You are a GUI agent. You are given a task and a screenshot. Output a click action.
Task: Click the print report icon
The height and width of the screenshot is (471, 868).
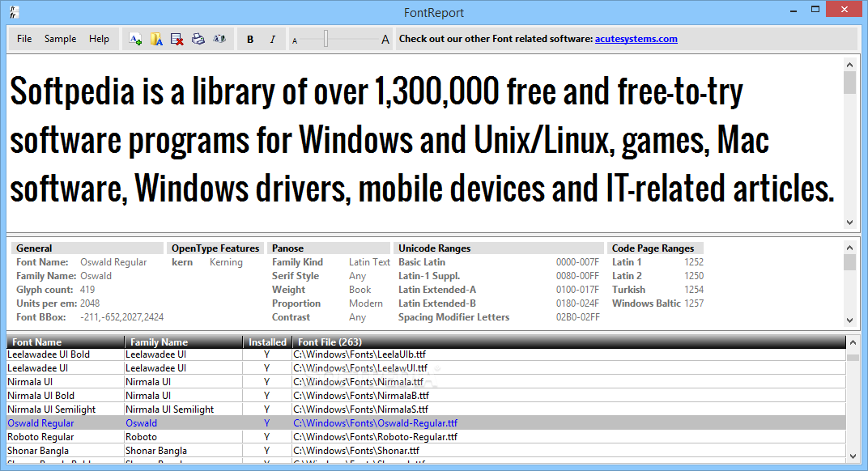(x=198, y=39)
